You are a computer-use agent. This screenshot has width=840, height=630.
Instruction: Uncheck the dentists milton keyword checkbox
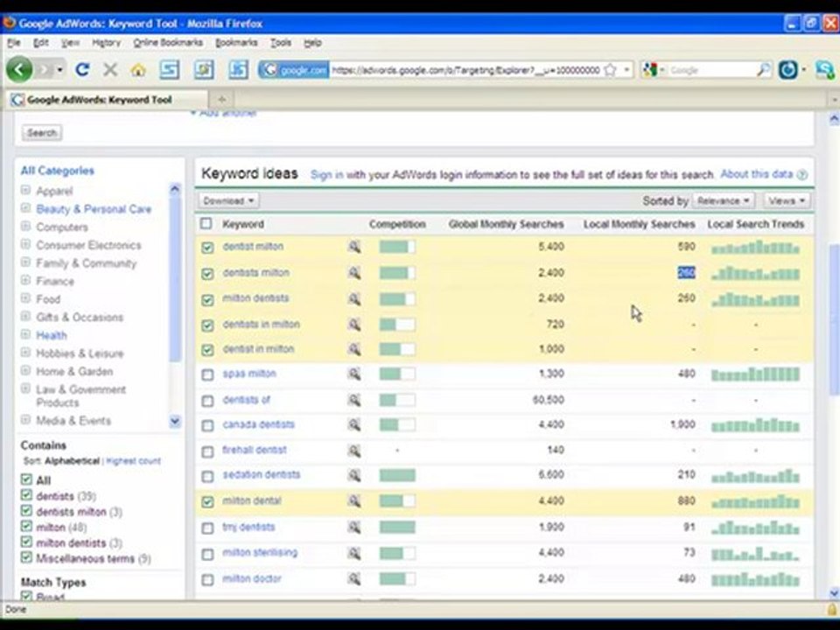(207, 274)
